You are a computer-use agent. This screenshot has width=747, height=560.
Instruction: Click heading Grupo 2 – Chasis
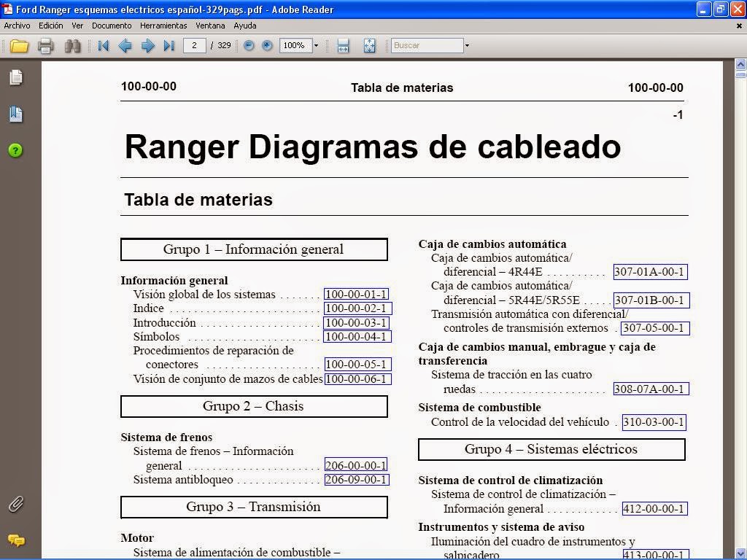tap(254, 406)
